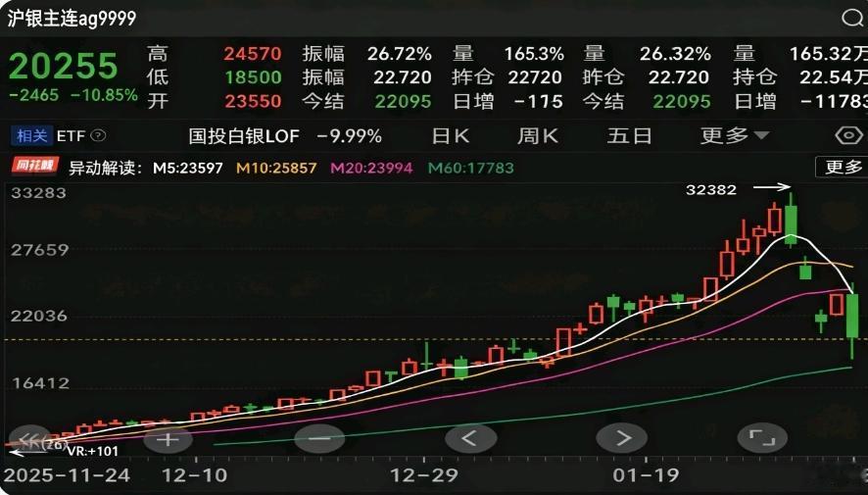This screenshot has width=868, height=495.
Task: Click the 26.72% amplitude value
Action: (x=399, y=54)
